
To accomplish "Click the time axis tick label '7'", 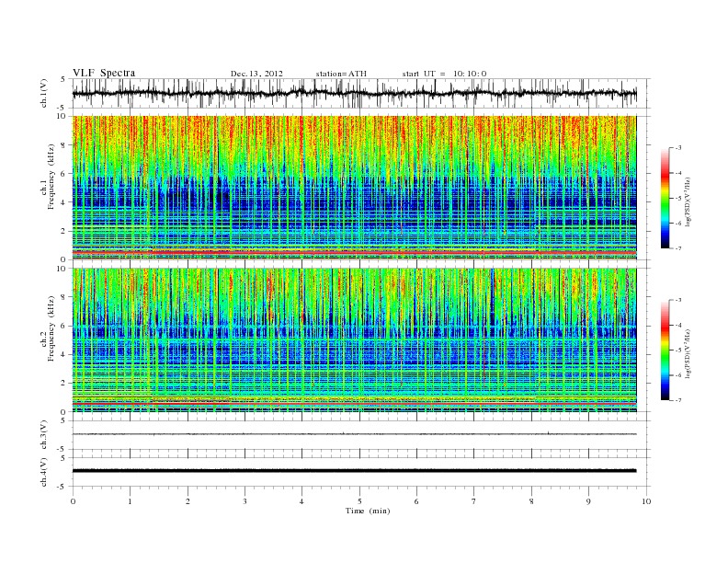I will 474,501.
